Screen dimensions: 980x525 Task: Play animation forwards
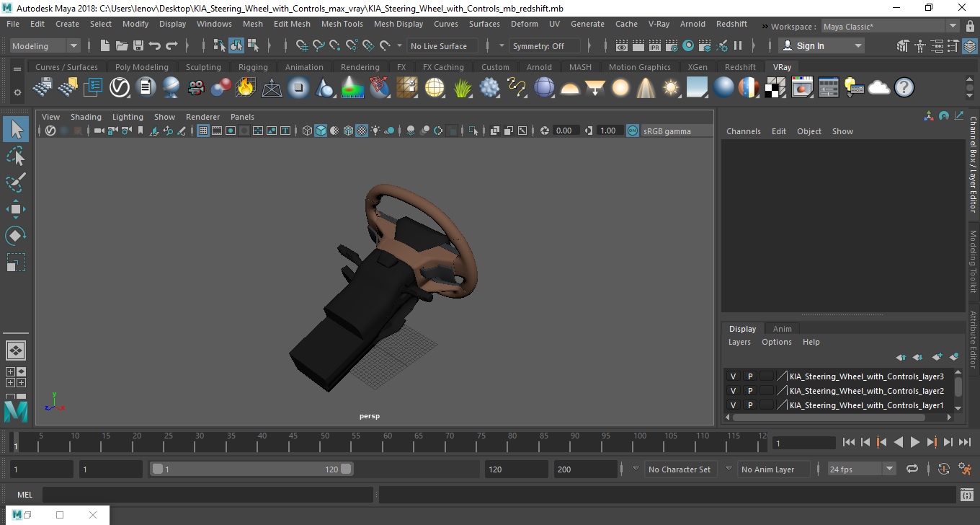click(x=914, y=442)
